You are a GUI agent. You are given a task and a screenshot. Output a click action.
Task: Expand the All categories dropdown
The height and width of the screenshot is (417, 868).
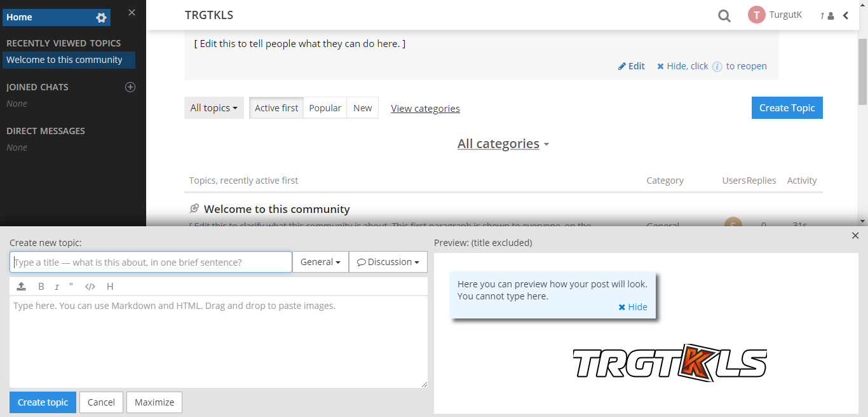tap(503, 144)
